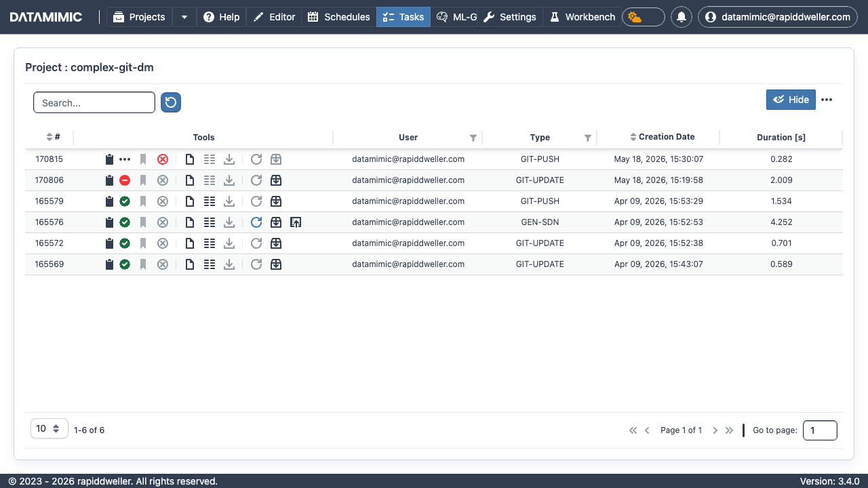Screen dimensions: 868x488
Task: Click the archive box icon for task 165569
Action: click(x=276, y=264)
